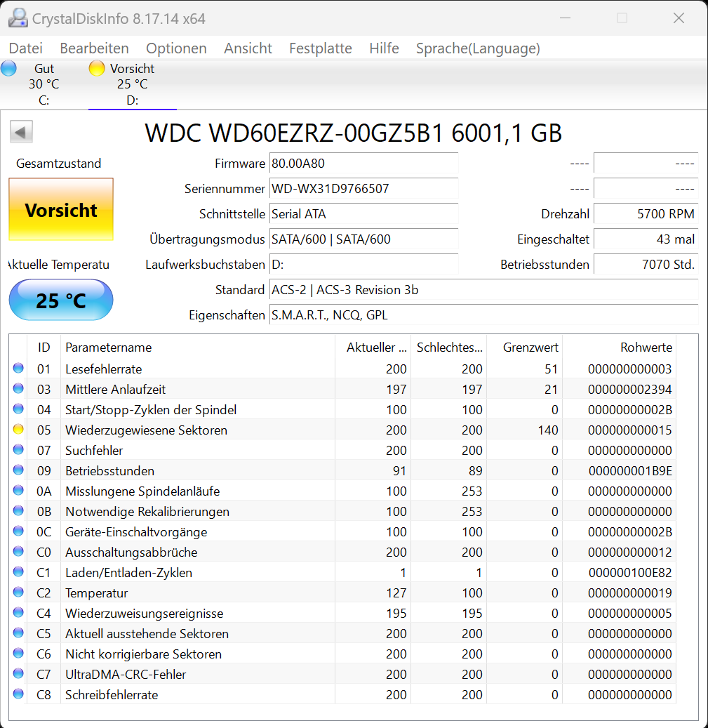
Task: Click Grenzwert 140 in row 05
Action: click(548, 430)
